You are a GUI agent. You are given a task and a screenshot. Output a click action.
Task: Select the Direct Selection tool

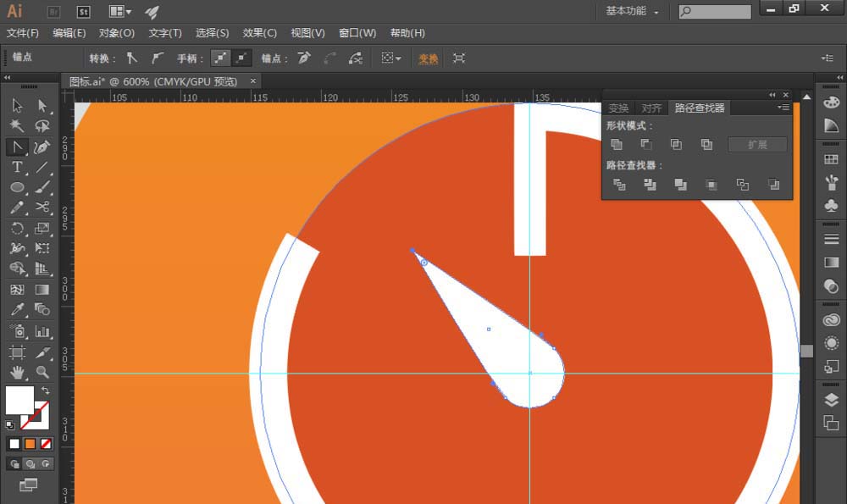[x=42, y=105]
